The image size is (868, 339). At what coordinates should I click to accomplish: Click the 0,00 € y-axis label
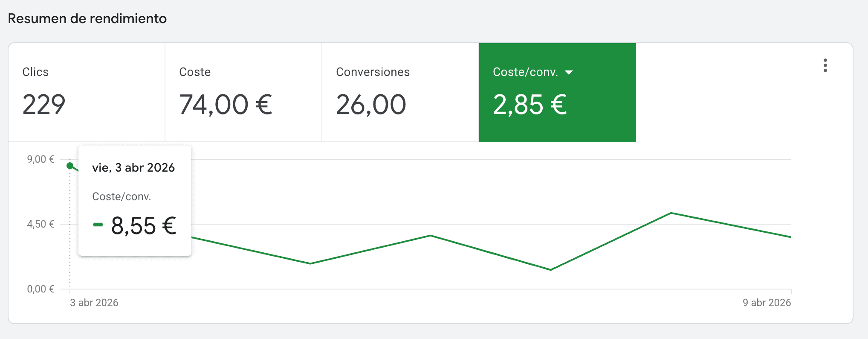pyautogui.click(x=41, y=289)
